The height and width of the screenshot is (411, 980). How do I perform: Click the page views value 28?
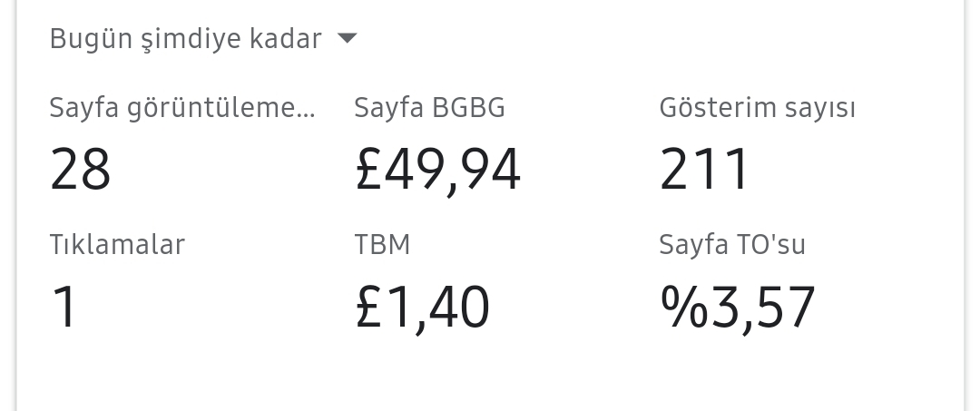pos(80,169)
